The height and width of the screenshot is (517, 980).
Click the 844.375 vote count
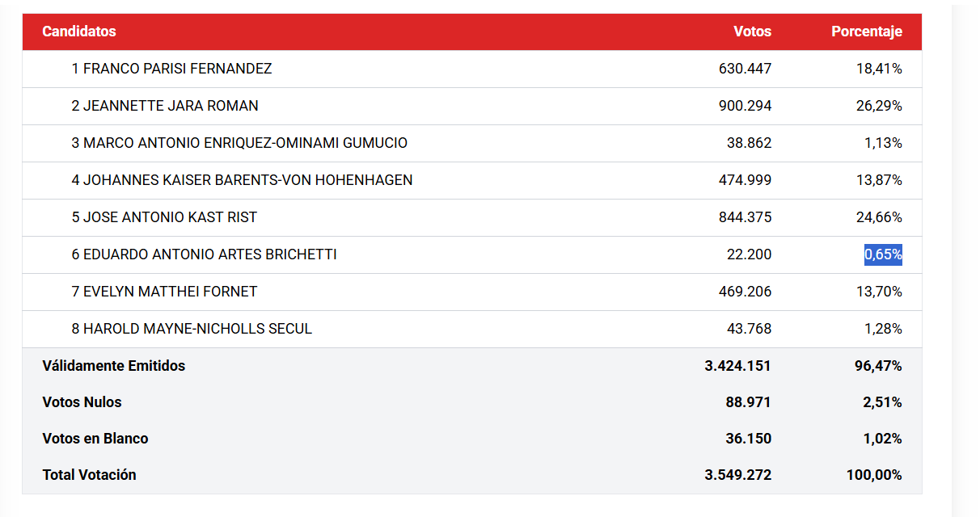[x=745, y=217]
